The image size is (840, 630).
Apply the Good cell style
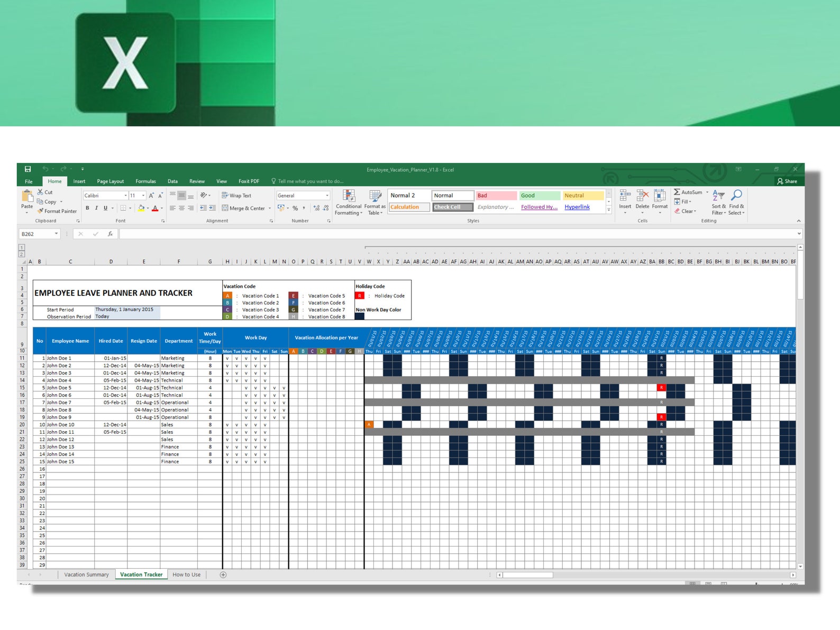(540, 195)
